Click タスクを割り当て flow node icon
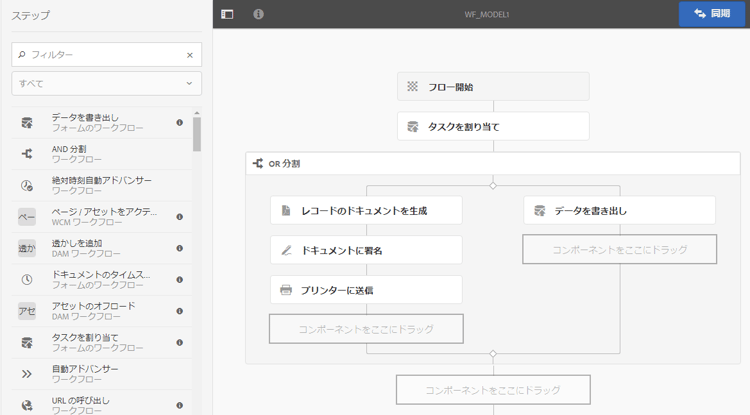 412,126
